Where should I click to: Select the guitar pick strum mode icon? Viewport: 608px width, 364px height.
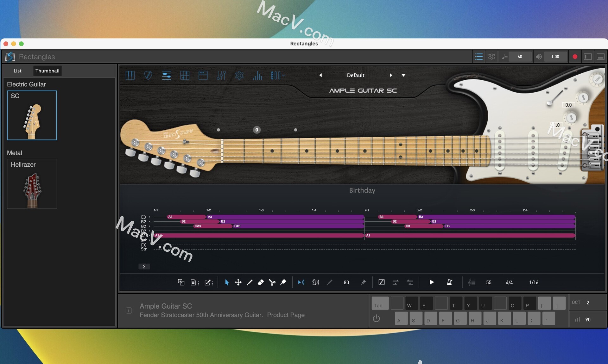[148, 75]
